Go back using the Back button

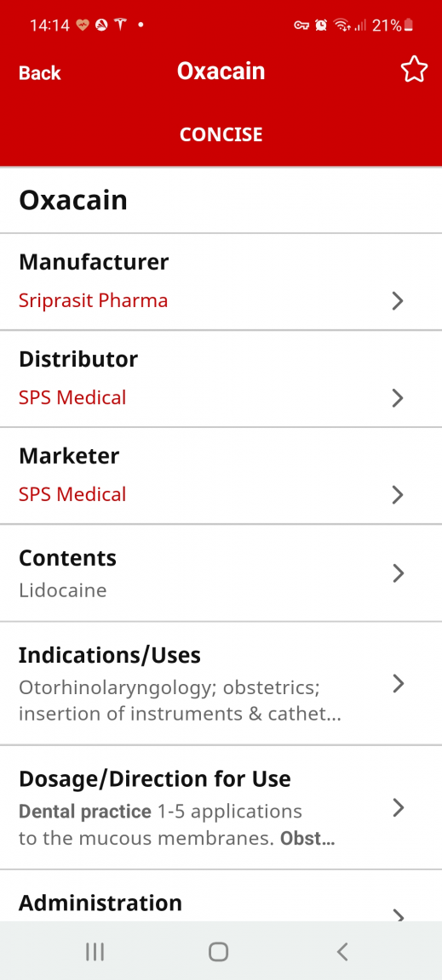click(x=39, y=72)
